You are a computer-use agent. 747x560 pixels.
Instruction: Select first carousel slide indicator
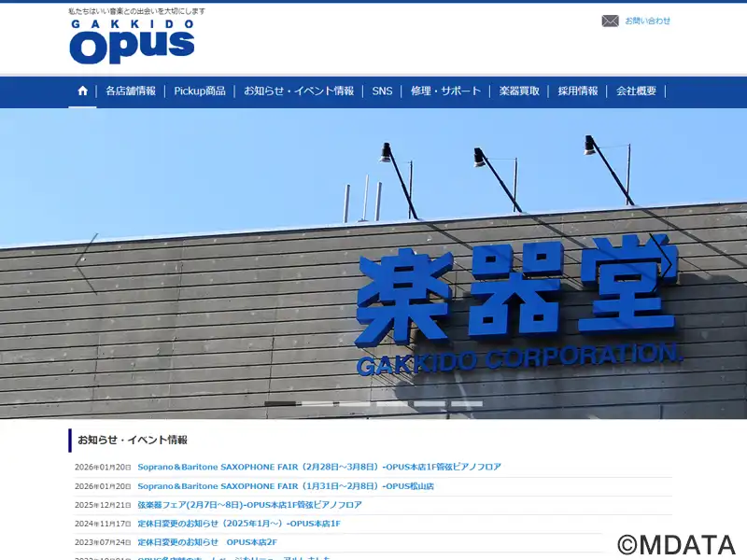pyautogui.click(x=280, y=404)
